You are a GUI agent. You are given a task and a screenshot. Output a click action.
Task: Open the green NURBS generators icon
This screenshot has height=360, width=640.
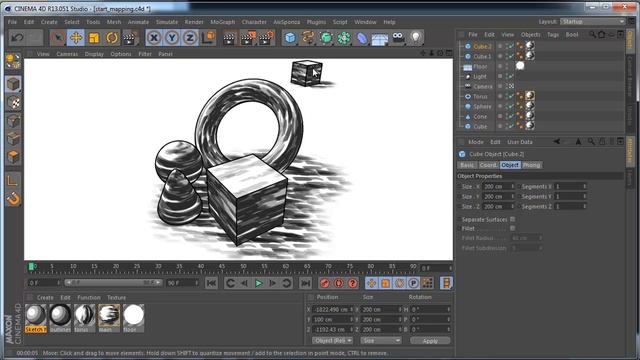tap(326, 38)
